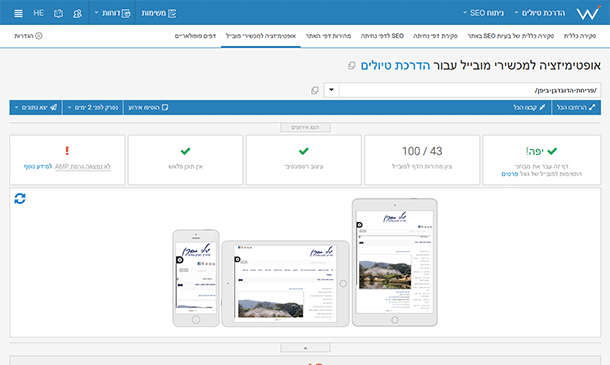Open the landscape tablet preview thumbnail
The width and height of the screenshot is (610, 365).
285,284
